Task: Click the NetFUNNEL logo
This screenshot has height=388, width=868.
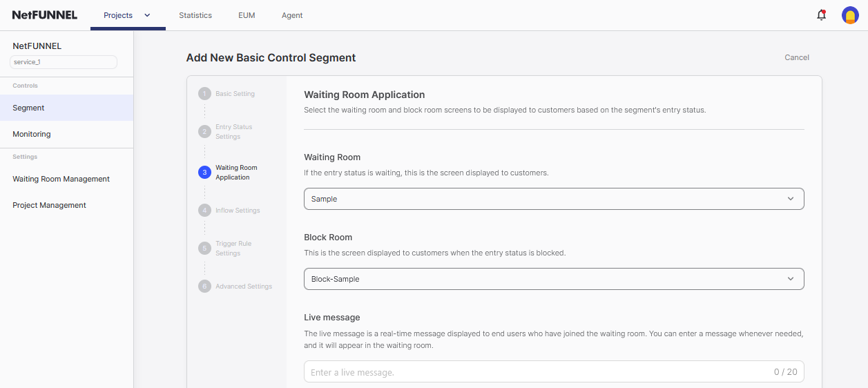Action: 45,15
